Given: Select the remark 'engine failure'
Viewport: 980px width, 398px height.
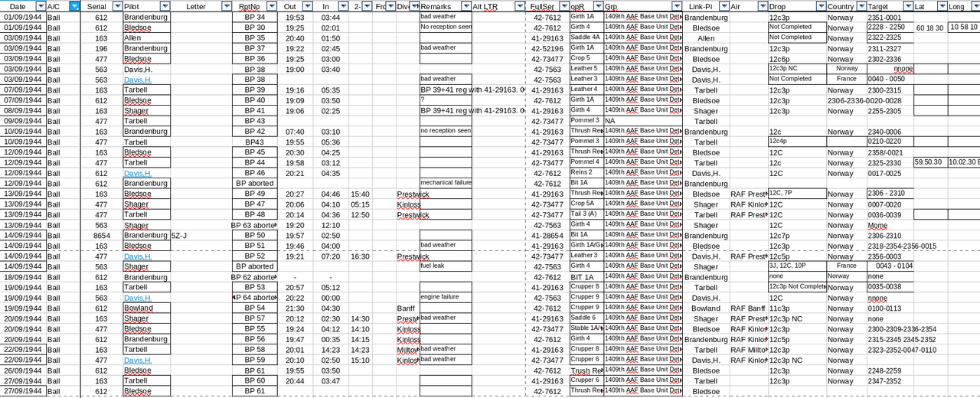Looking at the screenshot, I should (445, 297).
